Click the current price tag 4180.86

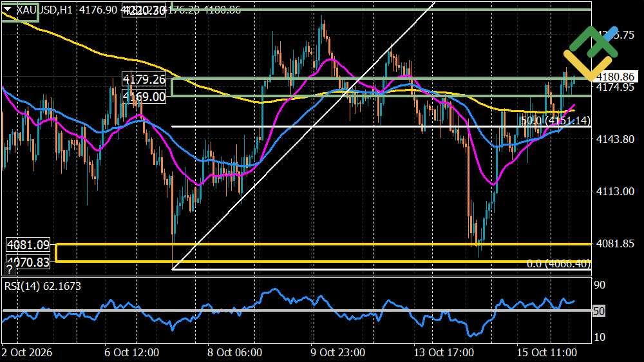tap(615, 77)
